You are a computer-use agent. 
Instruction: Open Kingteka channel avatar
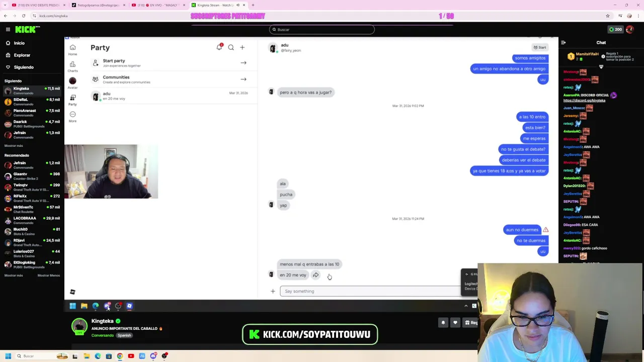(x=79, y=326)
